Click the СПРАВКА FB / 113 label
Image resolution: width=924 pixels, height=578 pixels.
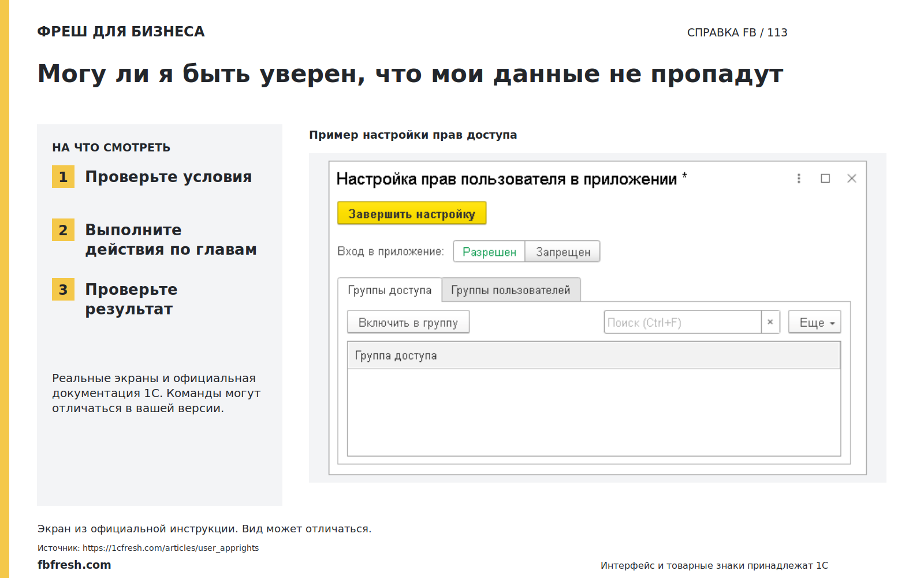point(737,32)
